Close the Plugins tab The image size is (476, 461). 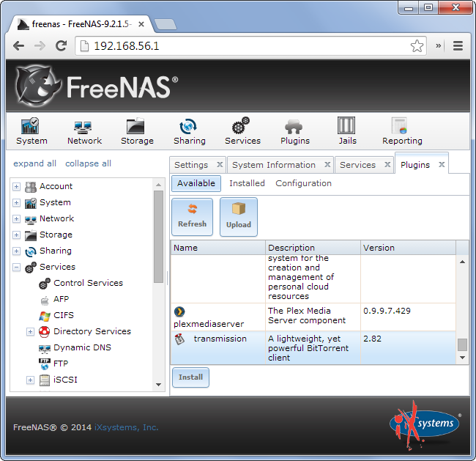tap(442, 164)
